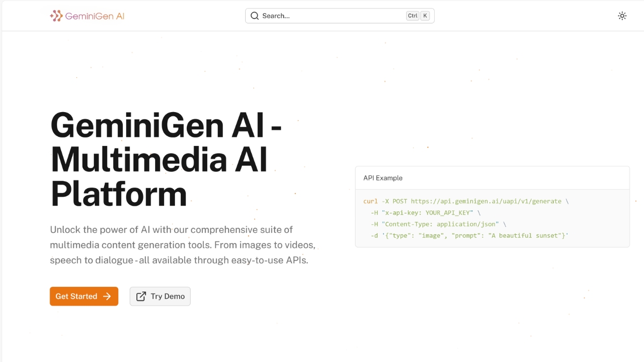644x362 pixels.
Task: Click the K key shortcut badge
Action: pos(425,16)
